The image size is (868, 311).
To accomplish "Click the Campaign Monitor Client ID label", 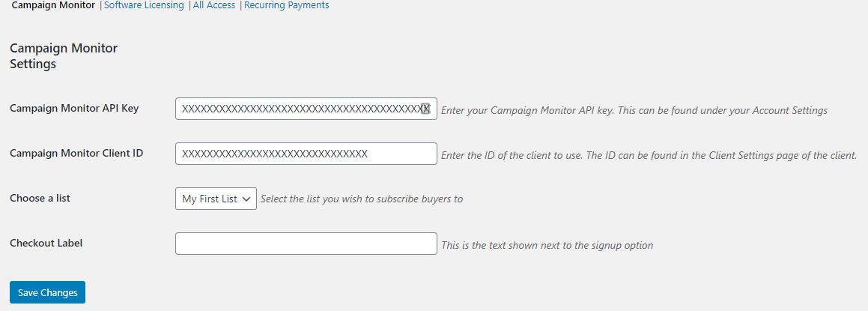I will point(76,153).
